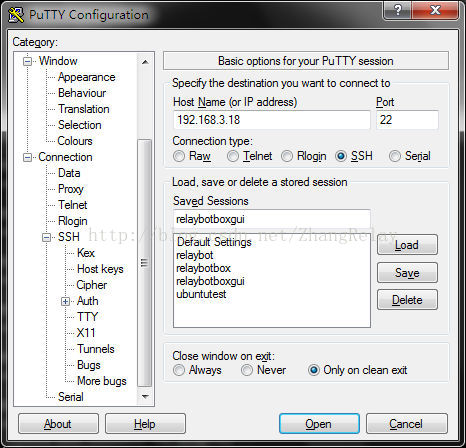Open Proxy settings in tree
This screenshot has width=466, height=448.
71,189
